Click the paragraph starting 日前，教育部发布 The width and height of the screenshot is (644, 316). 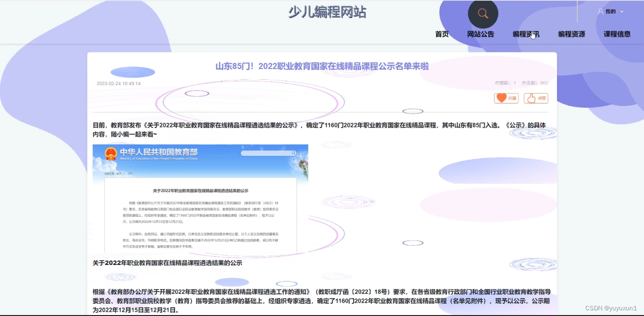coord(319,130)
